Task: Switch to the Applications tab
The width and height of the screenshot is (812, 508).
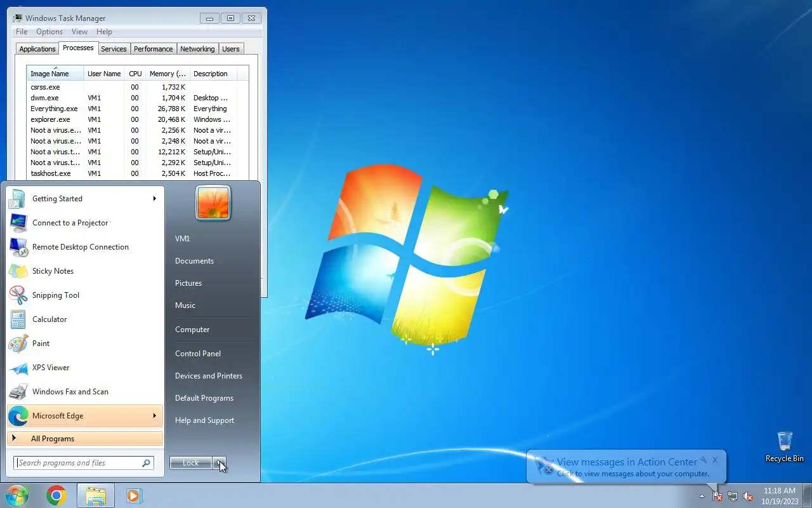Action: [x=37, y=49]
